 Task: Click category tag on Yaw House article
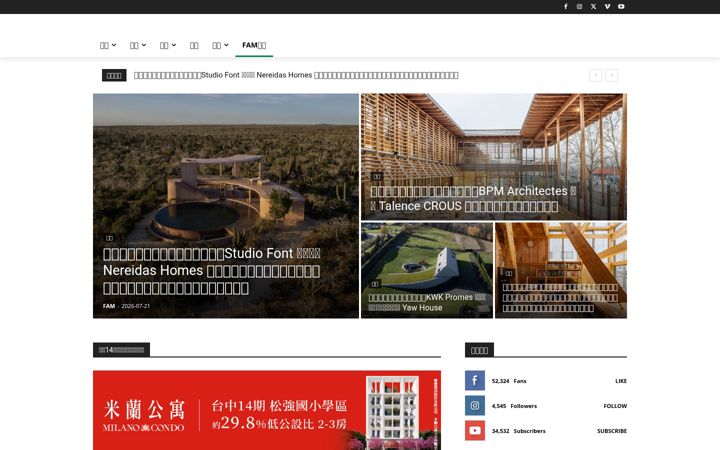pyautogui.click(x=375, y=284)
